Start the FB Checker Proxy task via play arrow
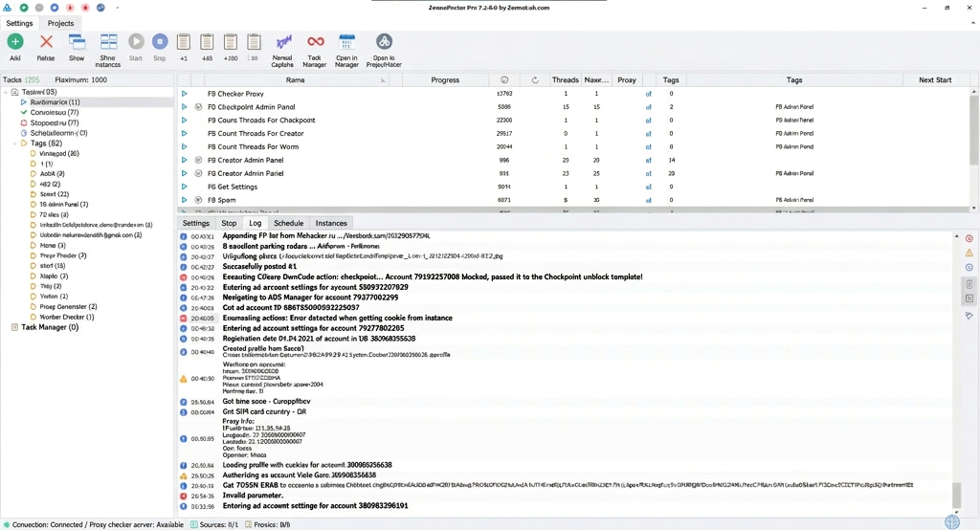This screenshot has width=980, height=530. [185, 94]
